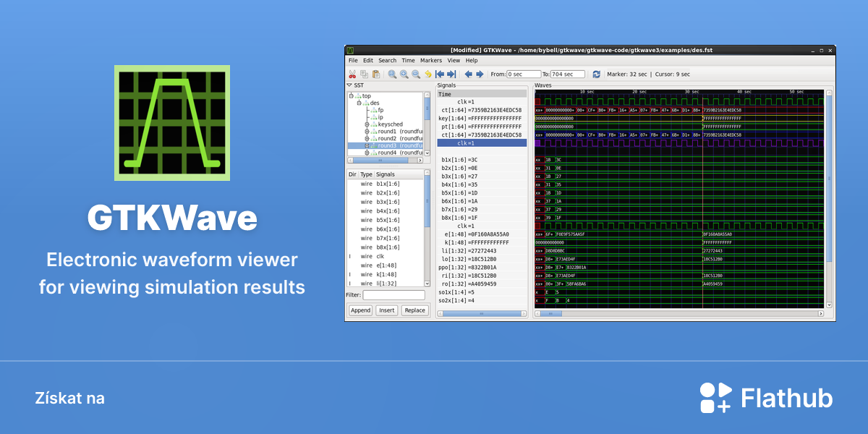
Task: Click pt[1:64] row in Signals pane
Action: pos(482,127)
